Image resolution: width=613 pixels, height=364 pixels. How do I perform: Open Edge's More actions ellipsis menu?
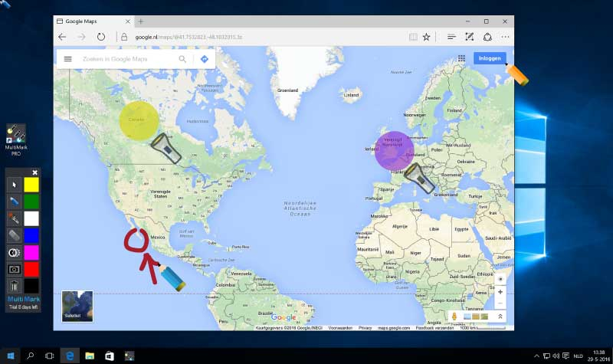coord(506,36)
